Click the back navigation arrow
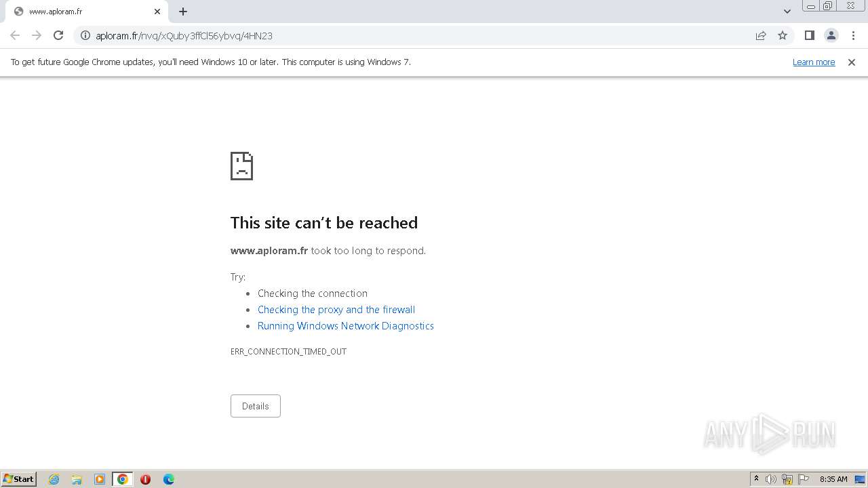This screenshot has height=488, width=868. pos(15,35)
